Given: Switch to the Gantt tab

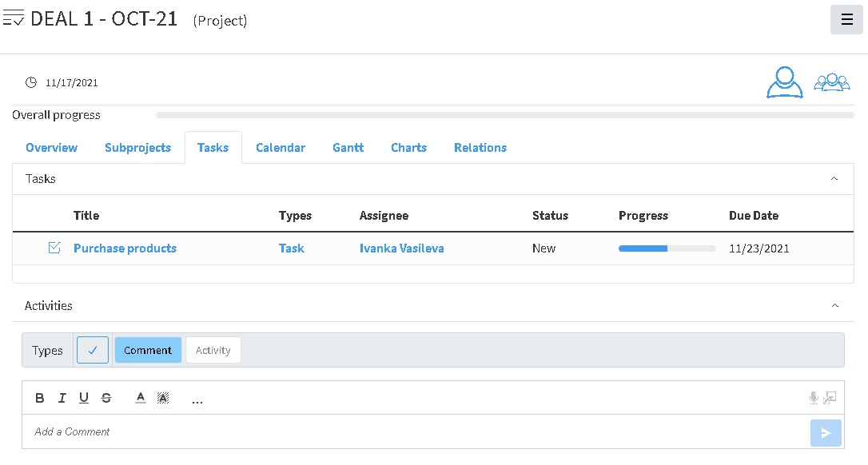Looking at the screenshot, I should click(348, 148).
